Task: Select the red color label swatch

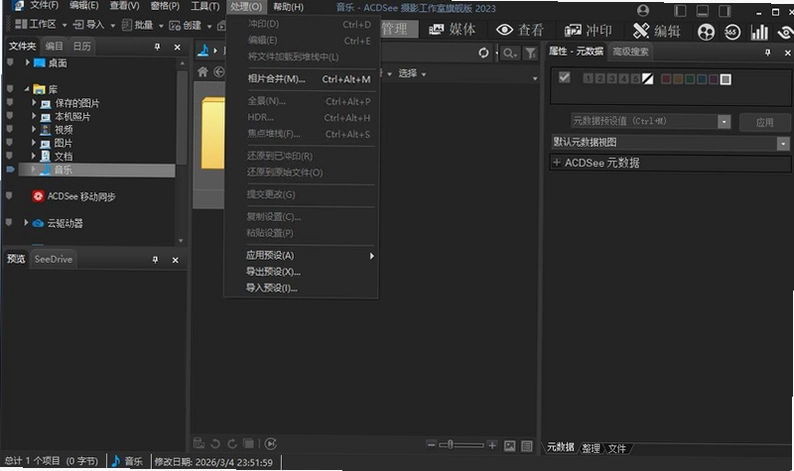Action: point(666,79)
